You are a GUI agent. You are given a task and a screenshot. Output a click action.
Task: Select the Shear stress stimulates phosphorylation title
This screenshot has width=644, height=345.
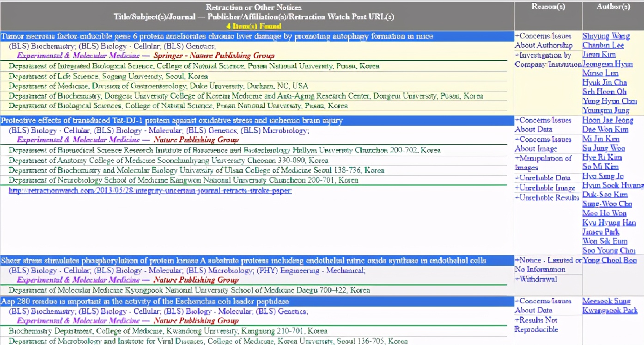pos(243,260)
